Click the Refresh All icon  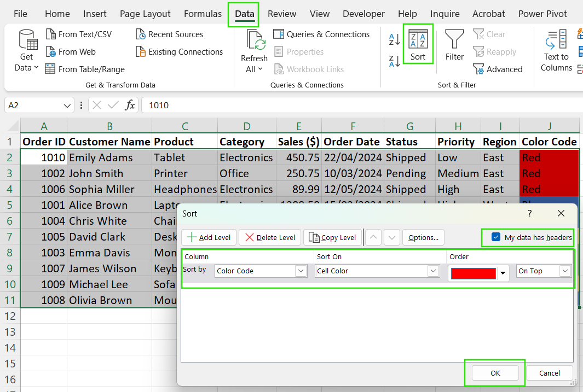(x=255, y=41)
